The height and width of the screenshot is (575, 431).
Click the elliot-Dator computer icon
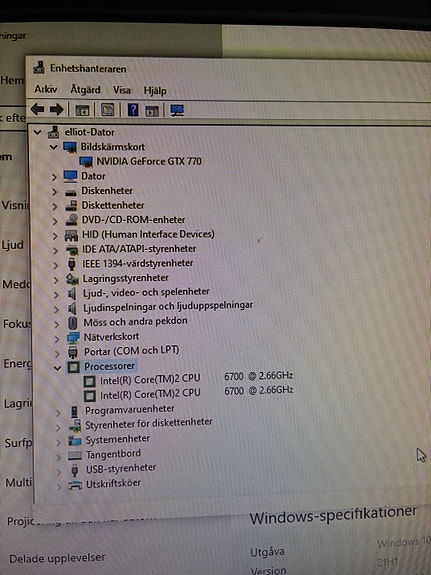tap(54, 132)
